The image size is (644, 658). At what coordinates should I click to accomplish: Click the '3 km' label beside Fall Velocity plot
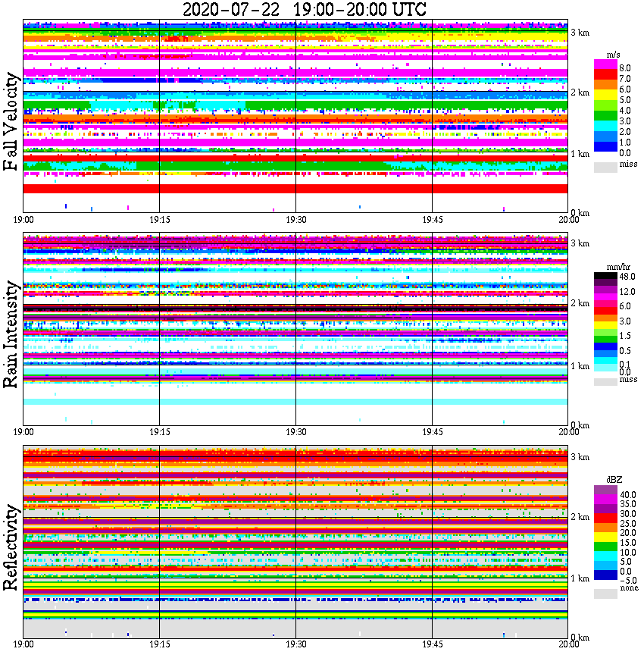[x=580, y=33]
